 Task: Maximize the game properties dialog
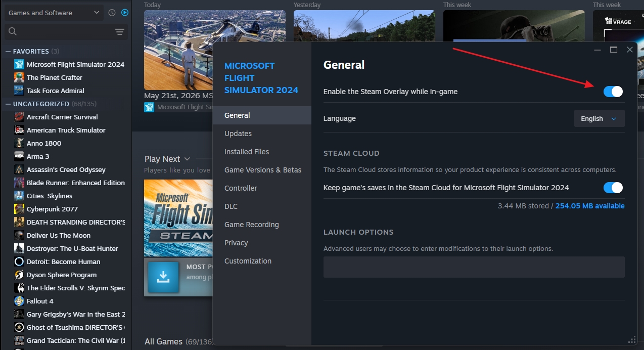click(x=614, y=50)
